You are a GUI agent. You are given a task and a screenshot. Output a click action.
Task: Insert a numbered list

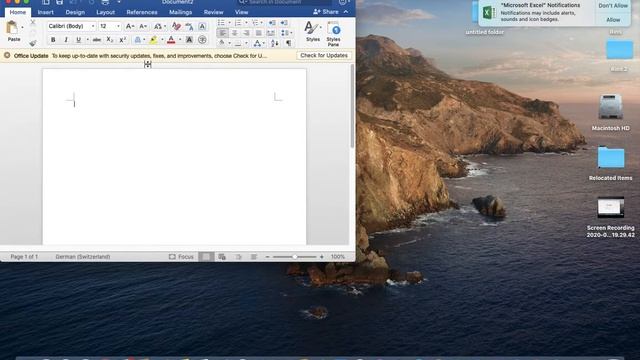[238, 22]
